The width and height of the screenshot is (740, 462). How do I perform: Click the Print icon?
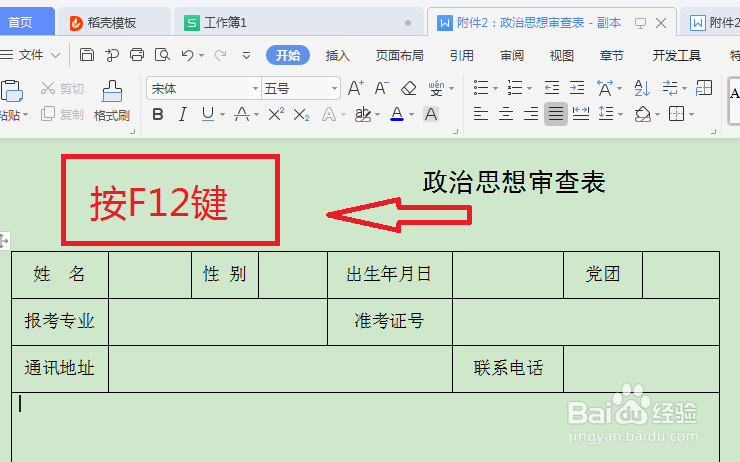point(137,55)
